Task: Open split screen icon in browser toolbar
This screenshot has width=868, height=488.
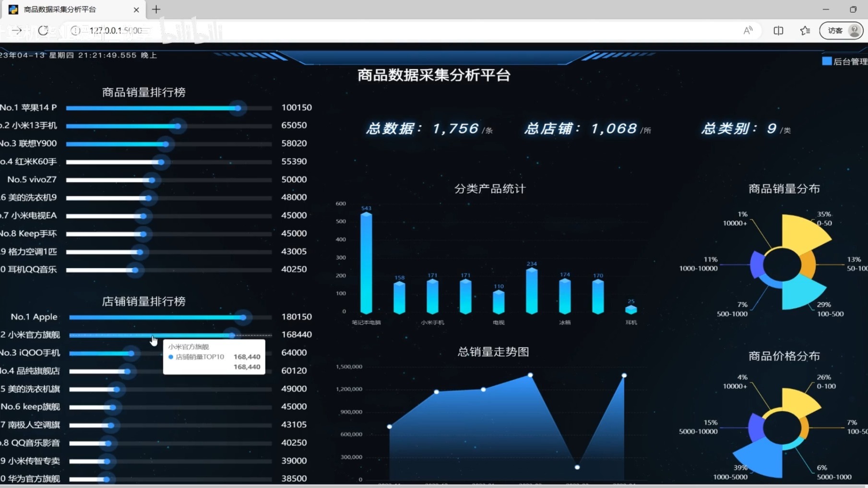Action: (x=778, y=31)
